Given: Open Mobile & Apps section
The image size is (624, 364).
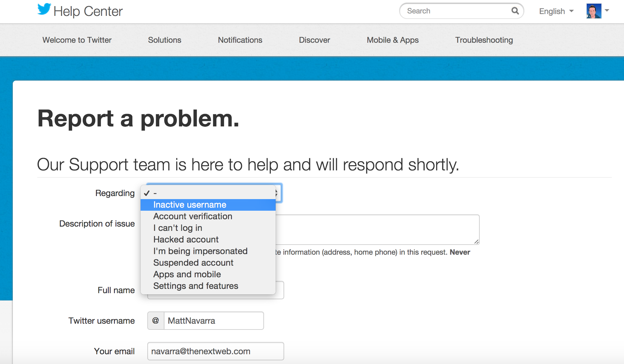Looking at the screenshot, I should coord(392,40).
